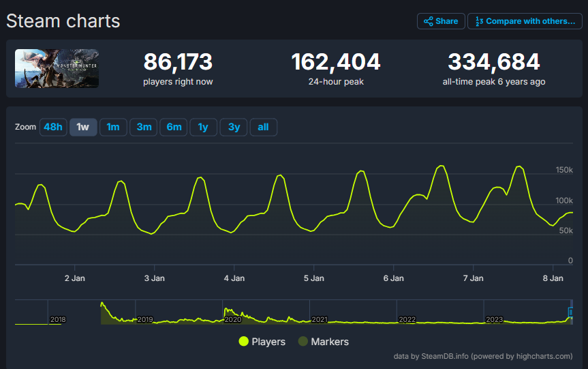Click the 100k y-axis label
This screenshot has height=369, width=588.
click(564, 201)
